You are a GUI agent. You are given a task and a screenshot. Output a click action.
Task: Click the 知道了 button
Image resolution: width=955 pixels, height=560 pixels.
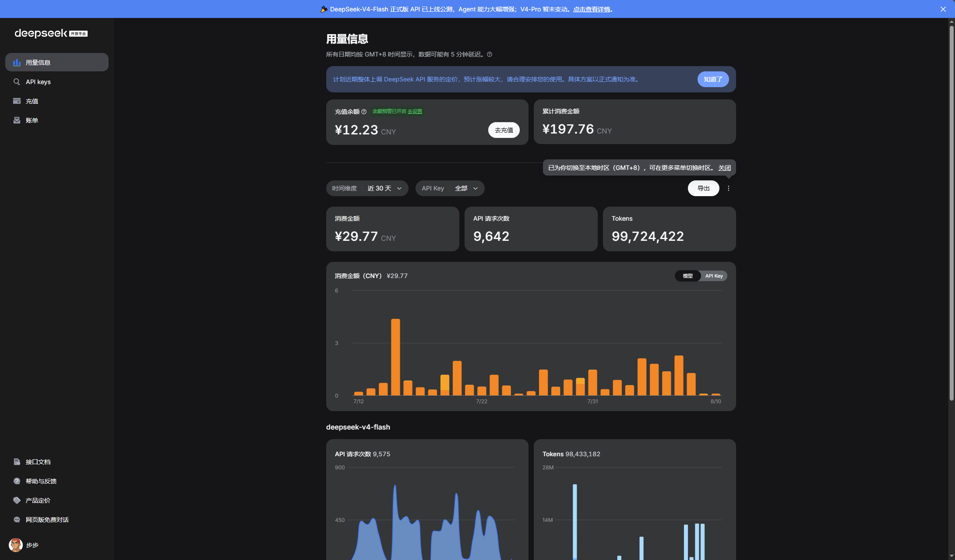click(713, 79)
